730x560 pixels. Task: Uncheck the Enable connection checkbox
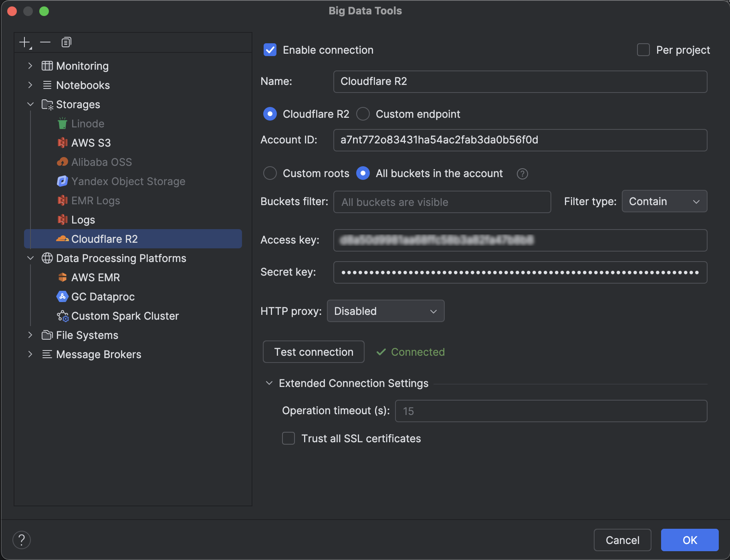tap(270, 50)
